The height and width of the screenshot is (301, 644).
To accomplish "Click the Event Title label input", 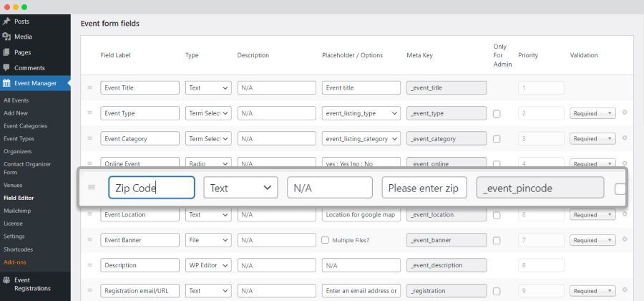I will coord(140,88).
